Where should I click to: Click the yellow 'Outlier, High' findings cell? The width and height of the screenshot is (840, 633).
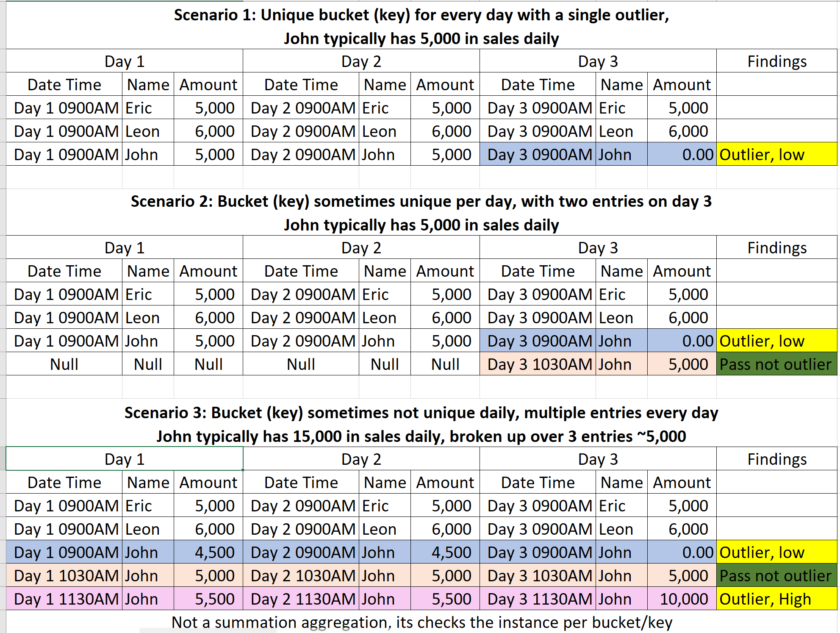777,599
